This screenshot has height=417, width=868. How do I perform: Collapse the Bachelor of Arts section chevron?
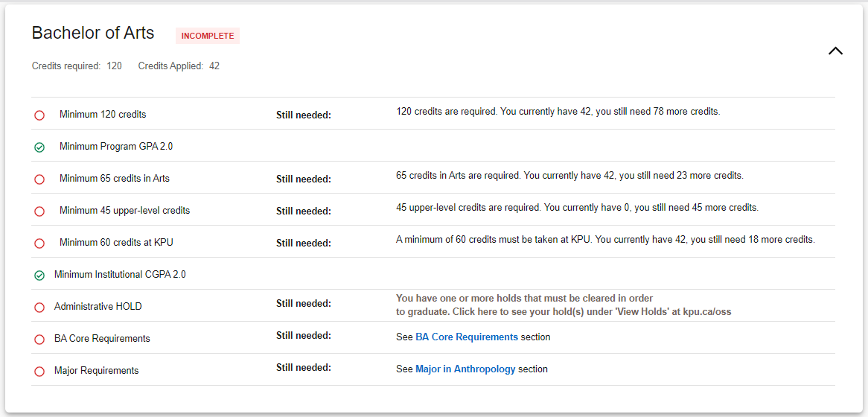coord(835,51)
